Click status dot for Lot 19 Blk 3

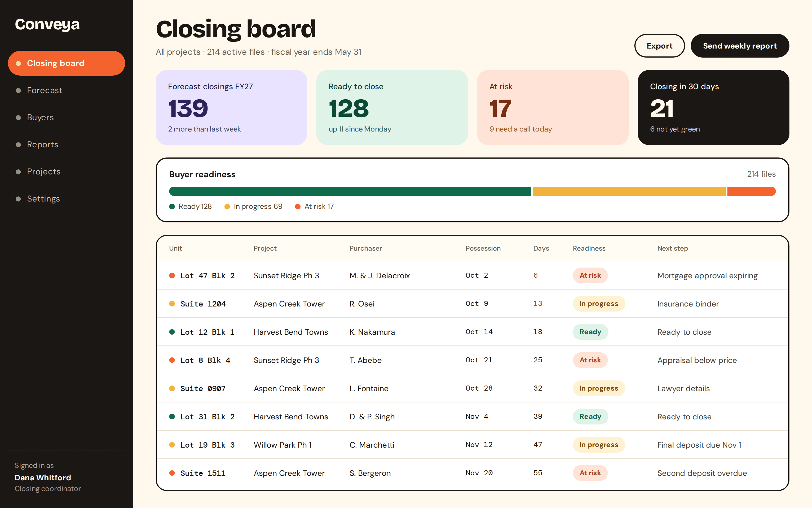click(172, 445)
